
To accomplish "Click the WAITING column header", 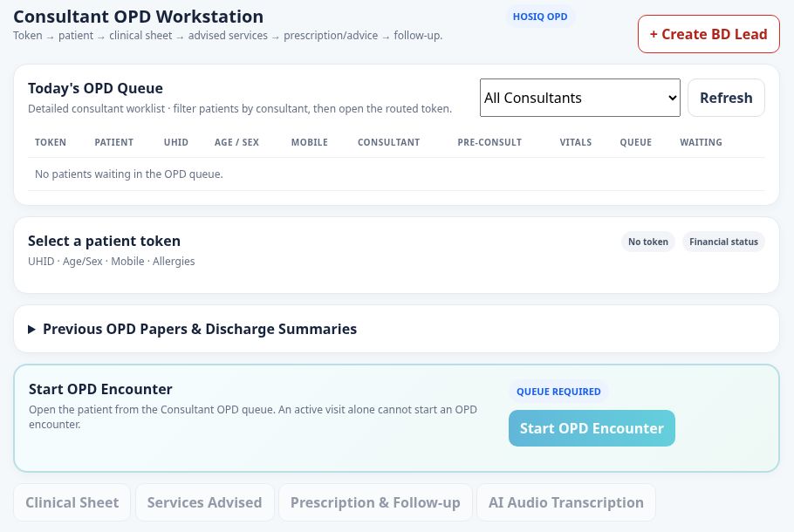I will pyautogui.click(x=701, y=142).
